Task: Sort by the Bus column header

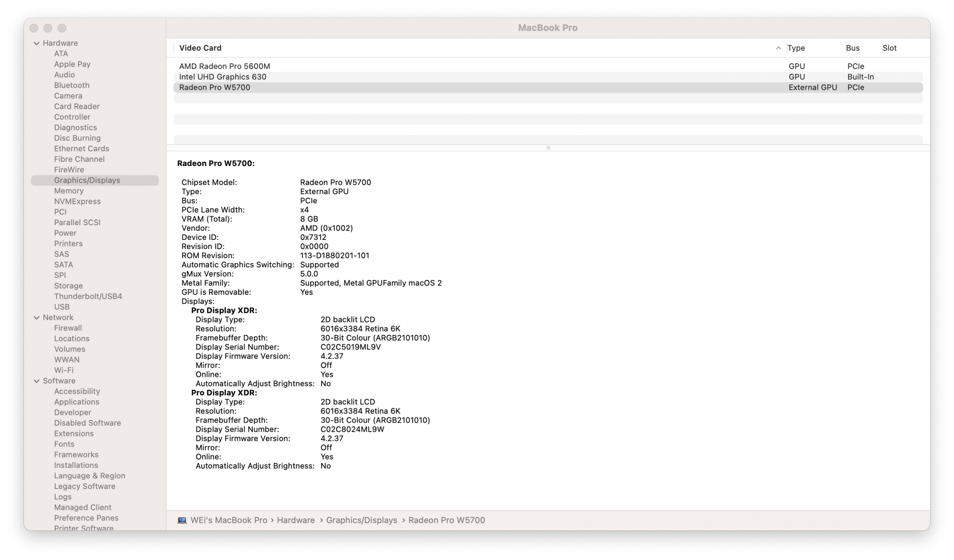Action: pos(852,48)
